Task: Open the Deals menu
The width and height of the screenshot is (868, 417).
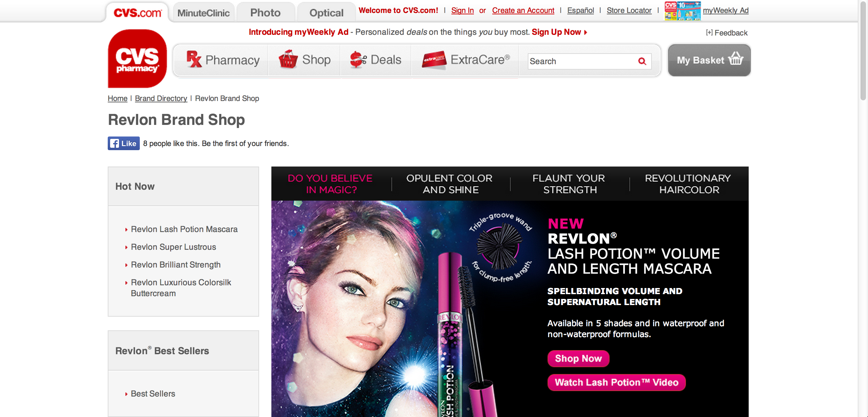Action: click(x=376, y=60)
